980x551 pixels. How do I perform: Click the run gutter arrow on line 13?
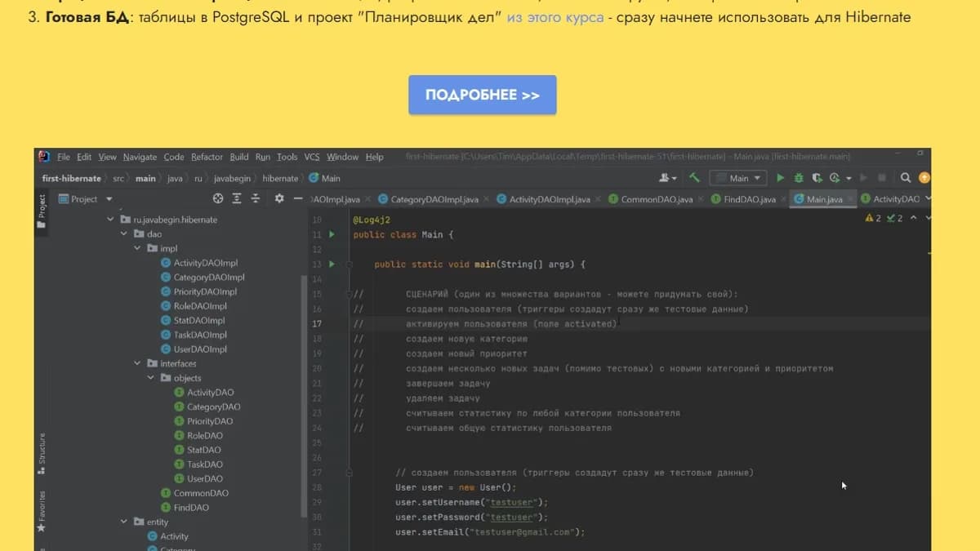pyautogui.click(x=332, y=264)
